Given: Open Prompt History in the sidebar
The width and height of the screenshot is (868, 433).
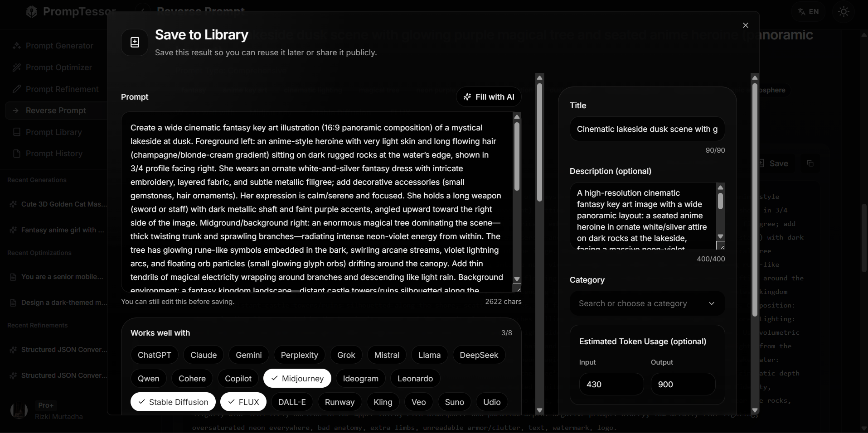Looking at the screenshot, I should point(56,154).
